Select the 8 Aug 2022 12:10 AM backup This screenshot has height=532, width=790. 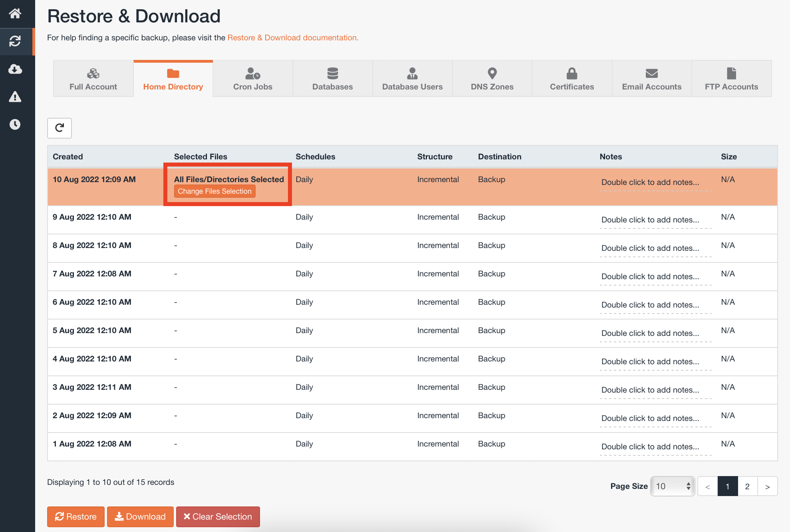[413, 248]
